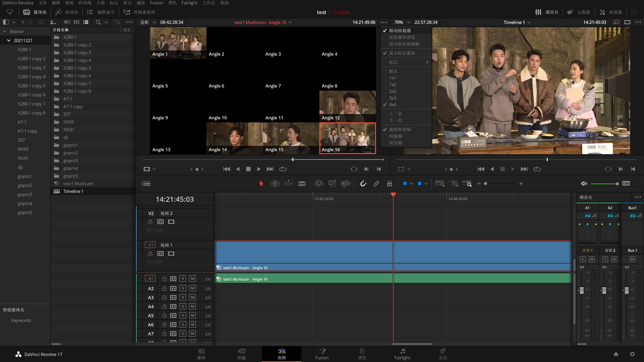Mute audio track A3
The width and height of the screenshot is (644, 362).
193,297
